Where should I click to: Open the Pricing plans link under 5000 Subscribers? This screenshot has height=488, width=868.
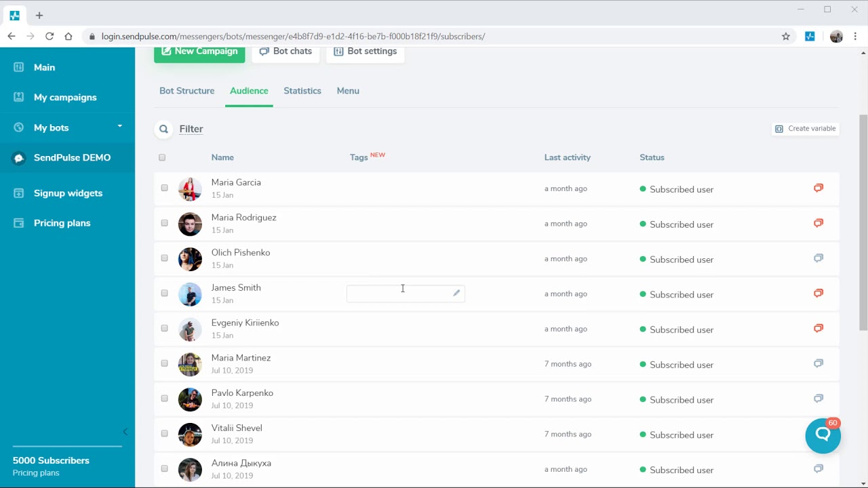[36, 473]
